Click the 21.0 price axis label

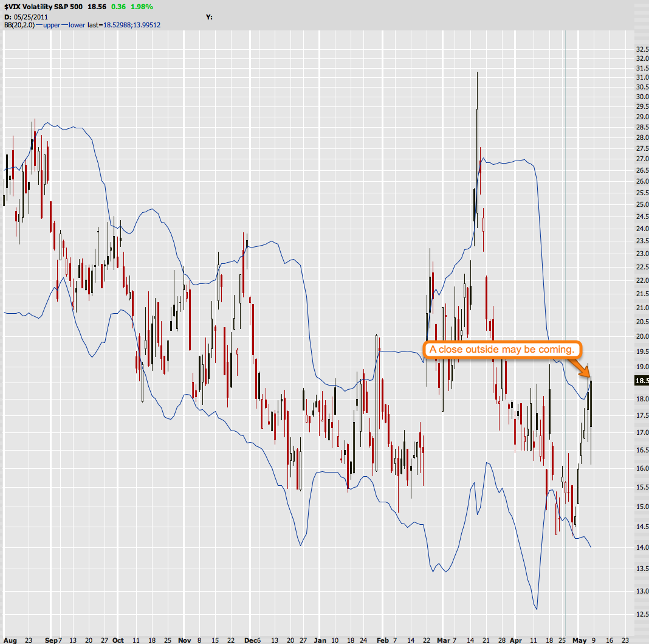point(642,308)
